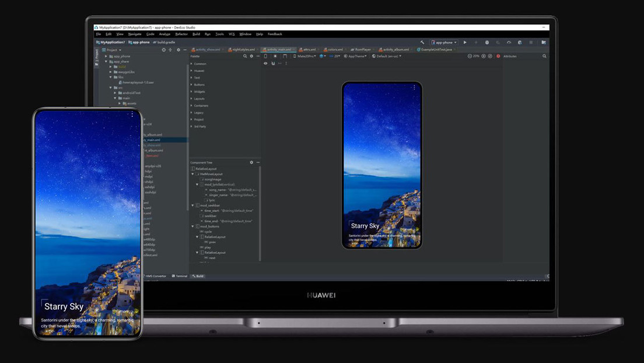
Task: Open the Mate20Pro device dropdown
Action: (x=306, y=56)
